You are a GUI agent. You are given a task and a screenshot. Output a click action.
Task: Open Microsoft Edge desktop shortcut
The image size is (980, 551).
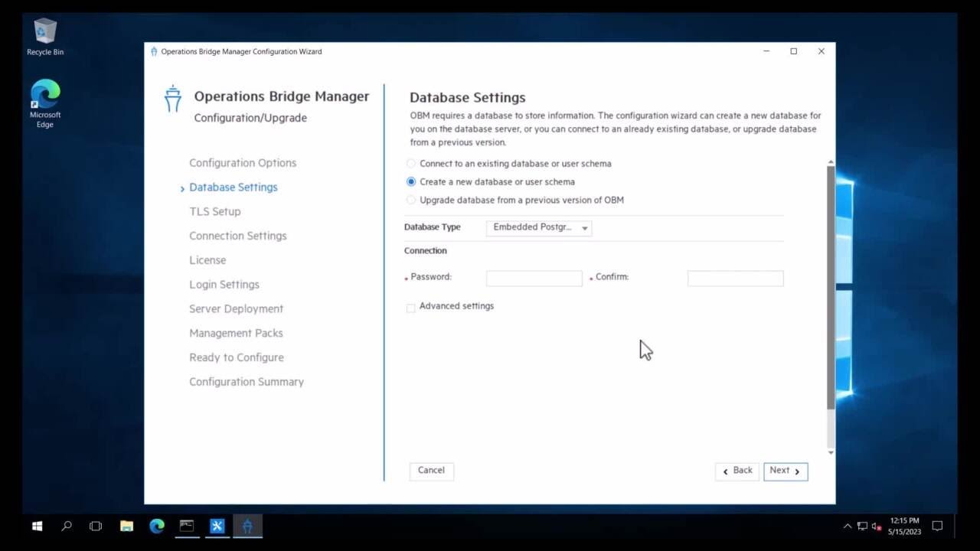[45, 103]
